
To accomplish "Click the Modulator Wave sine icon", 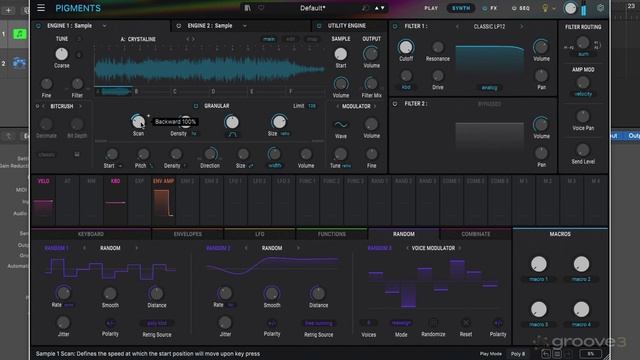I will point(341,124).
